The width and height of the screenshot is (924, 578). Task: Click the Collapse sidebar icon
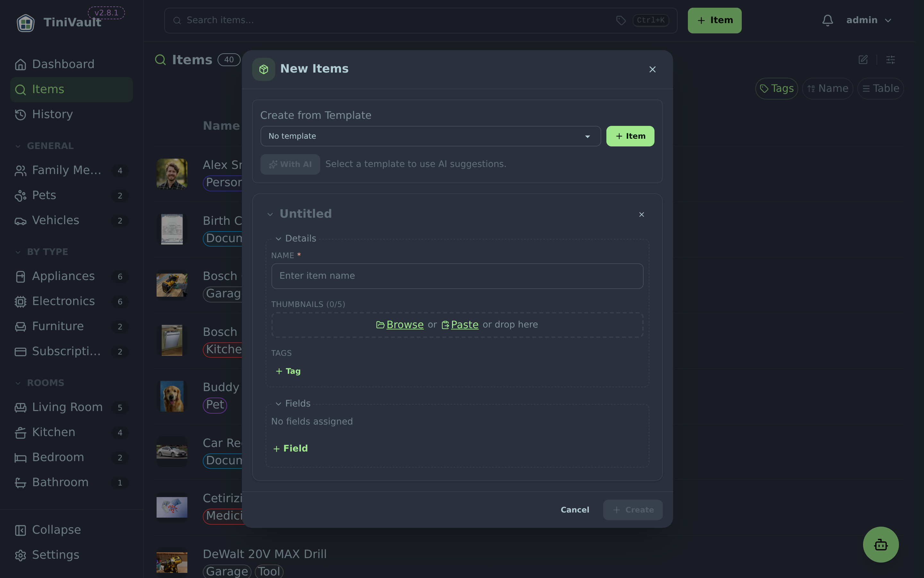pos(20,530)
